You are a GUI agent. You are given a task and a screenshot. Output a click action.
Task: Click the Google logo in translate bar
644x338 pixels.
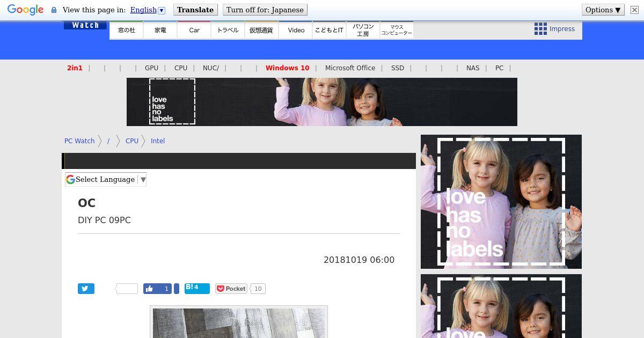[x=25, y=10]
